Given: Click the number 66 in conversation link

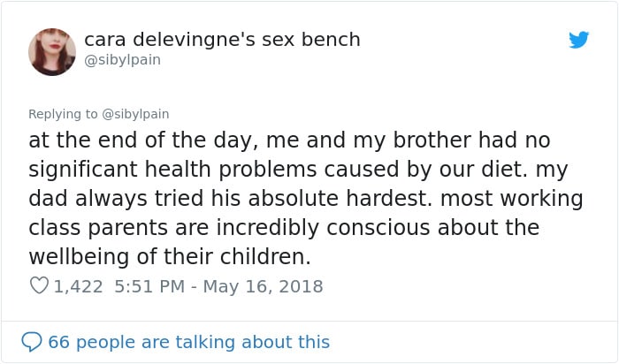Looking at the screenshot, I should (x=59, y=342).
